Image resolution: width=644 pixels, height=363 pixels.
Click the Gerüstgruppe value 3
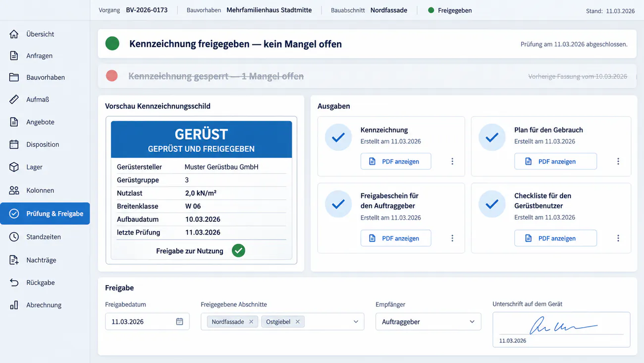[187, 180]
